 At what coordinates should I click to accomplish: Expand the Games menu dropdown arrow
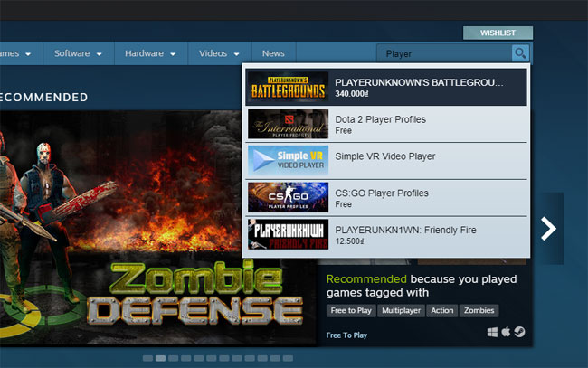tap(28, 54)
